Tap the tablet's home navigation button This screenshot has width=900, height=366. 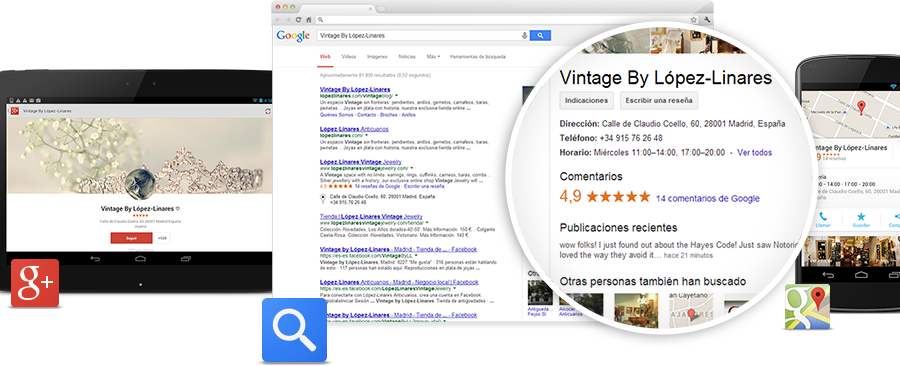[141, 259]
